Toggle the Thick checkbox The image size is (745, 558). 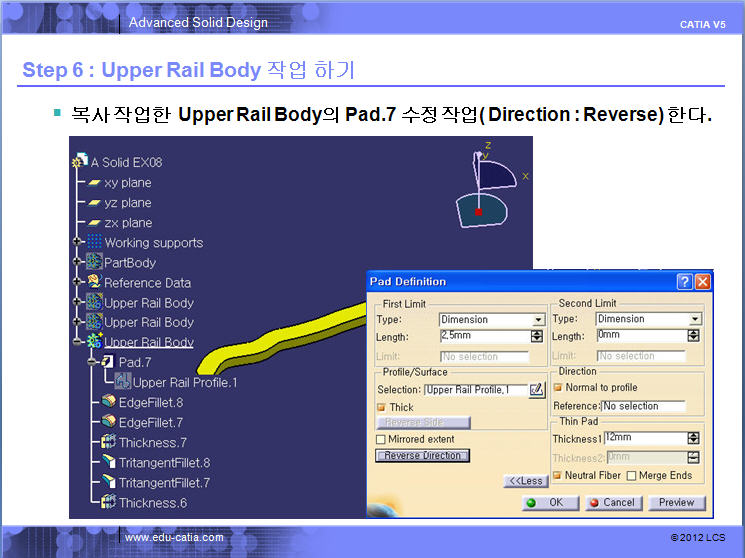click(381, 407)
